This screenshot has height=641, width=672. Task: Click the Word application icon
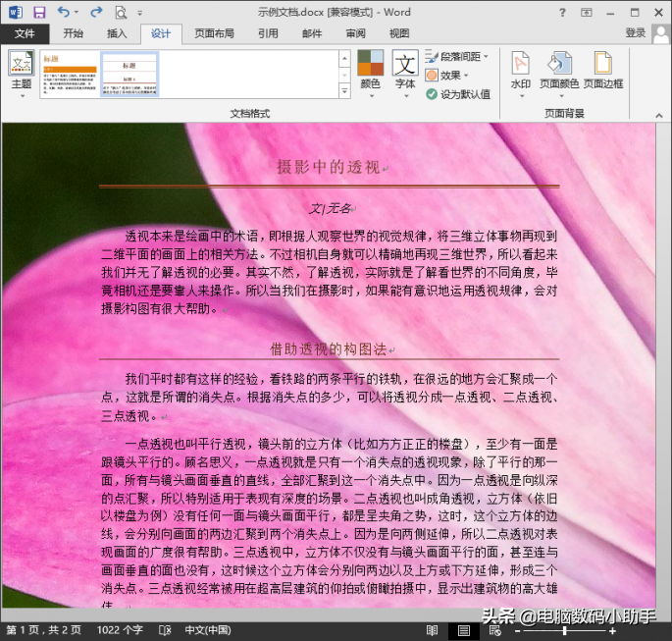[16, 13]
